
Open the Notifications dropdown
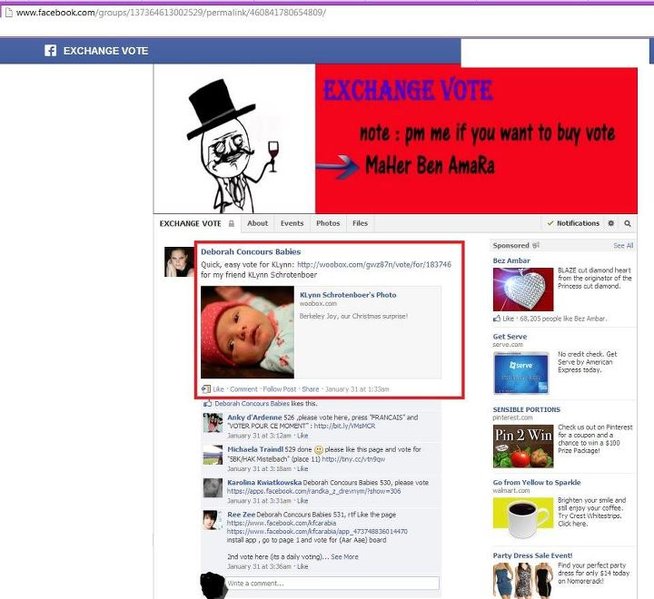point(574,223)
